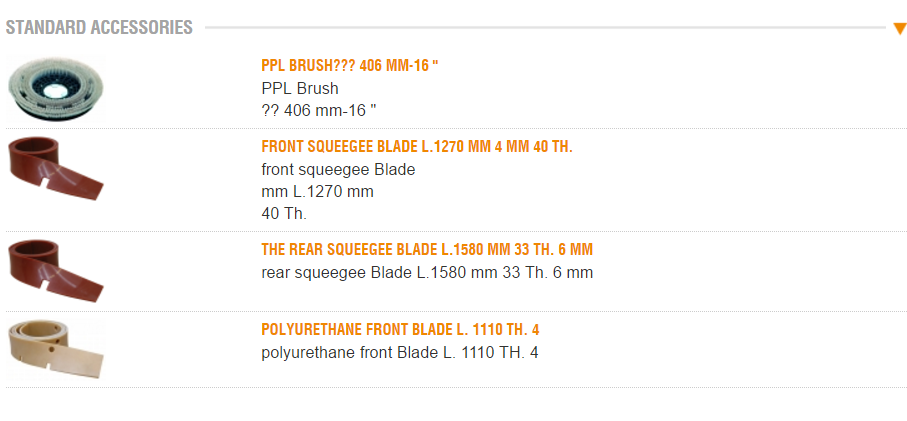Click the "?? 406 mm-16" description text

(x=318, y=110)
